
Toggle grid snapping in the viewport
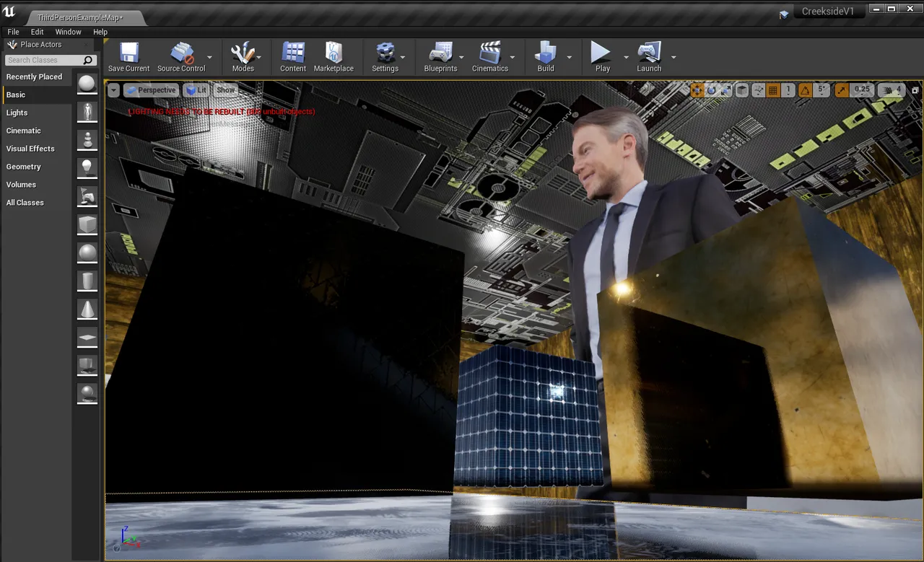tap(773, 90)
